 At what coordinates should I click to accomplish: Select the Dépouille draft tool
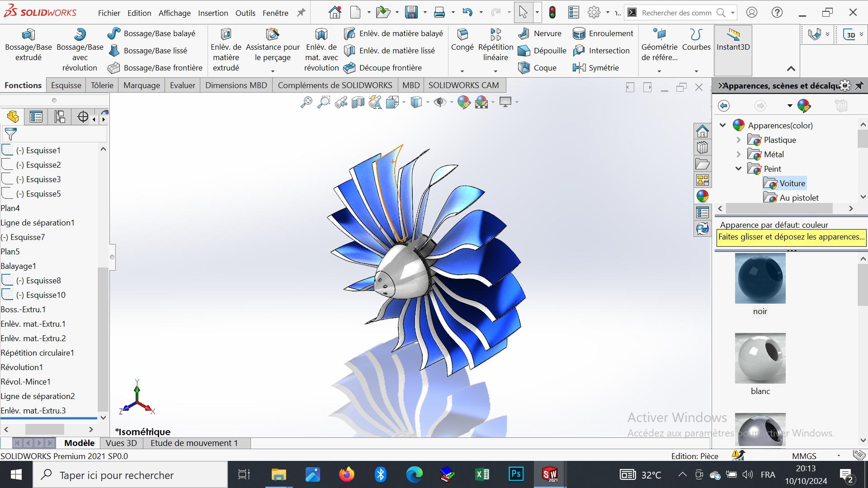[x=542, y=51]
